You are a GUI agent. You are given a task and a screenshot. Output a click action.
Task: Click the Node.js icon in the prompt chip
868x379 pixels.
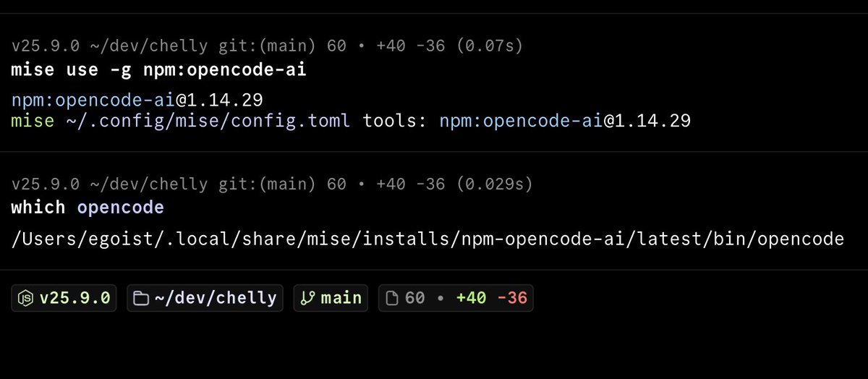(x=26, y=298)
